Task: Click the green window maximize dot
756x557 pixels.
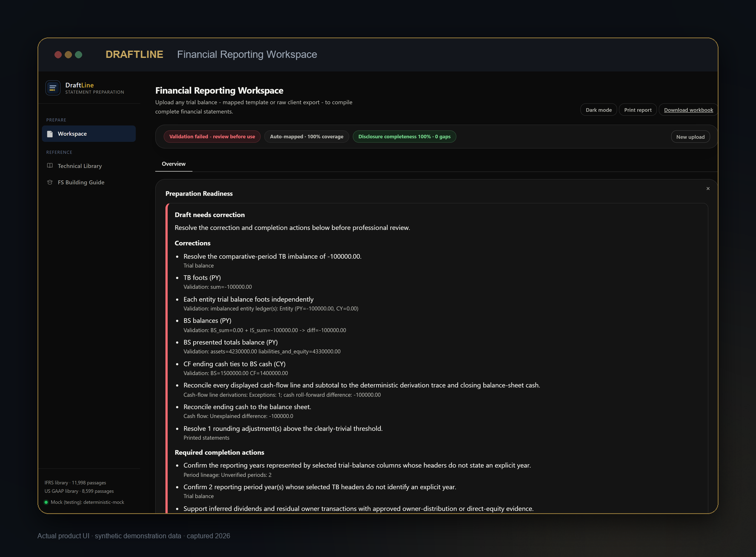Action: tap(78, 54)
